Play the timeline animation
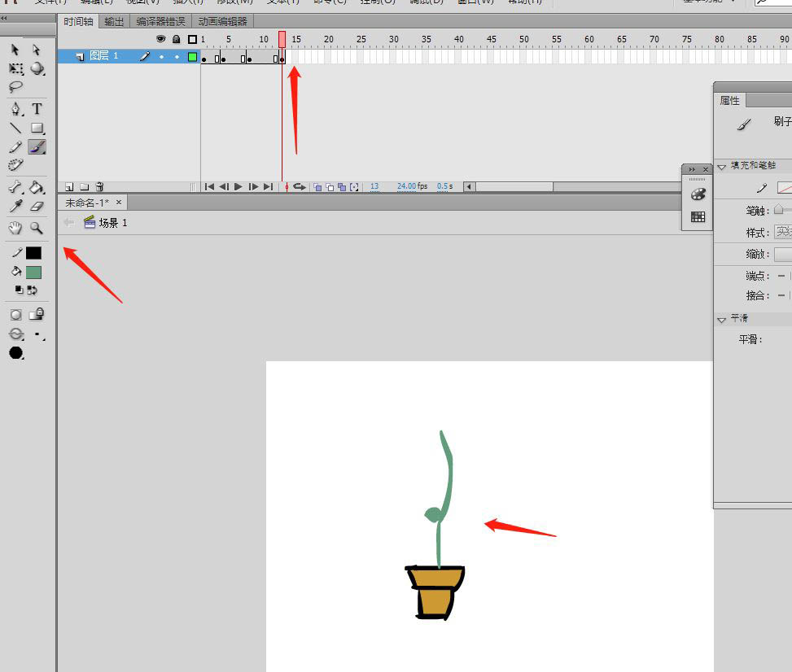792x672 pixels. 238,187
